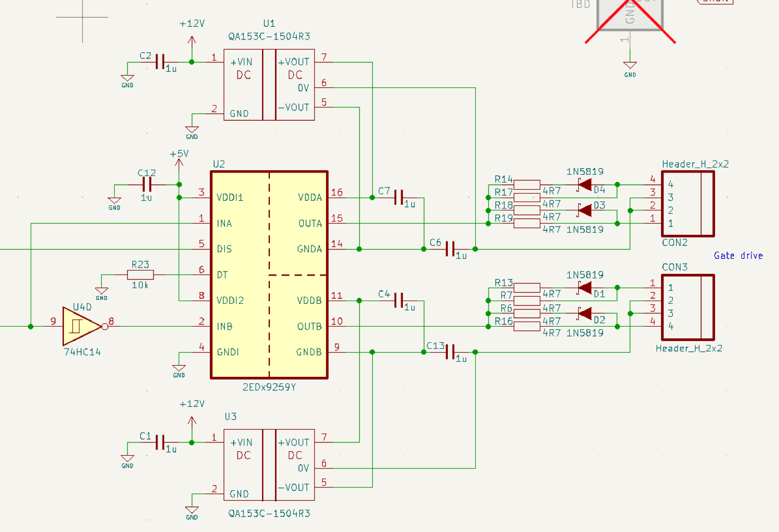Click the GNDB pin label on U2
This screenshot has height=532, width=779.
click(x=309, y=352)
